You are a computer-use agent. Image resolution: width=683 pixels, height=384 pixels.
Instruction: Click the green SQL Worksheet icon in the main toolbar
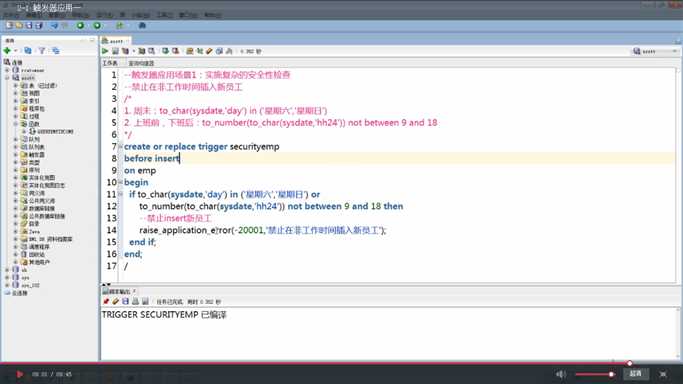pos(119,26)
